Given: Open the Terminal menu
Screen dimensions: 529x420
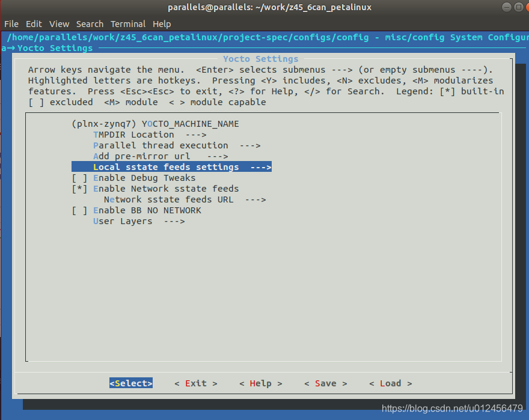Looking at the screenshot, I should [128, 24].
